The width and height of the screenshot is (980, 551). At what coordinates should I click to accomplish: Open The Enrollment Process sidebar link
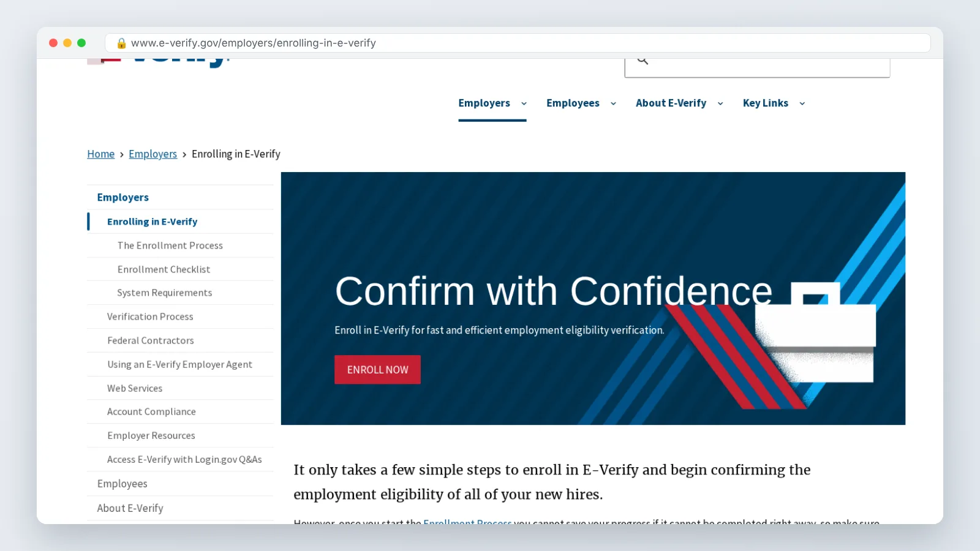[x=170, y=246]
